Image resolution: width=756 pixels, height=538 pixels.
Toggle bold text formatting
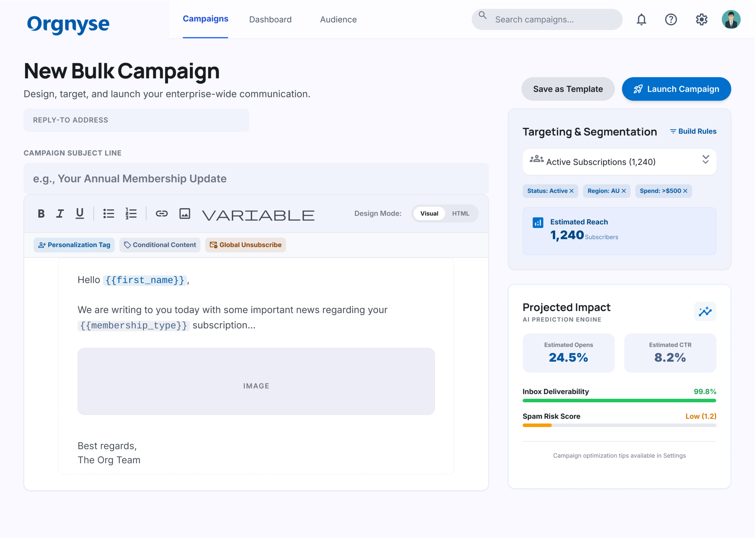pos(41,214)
